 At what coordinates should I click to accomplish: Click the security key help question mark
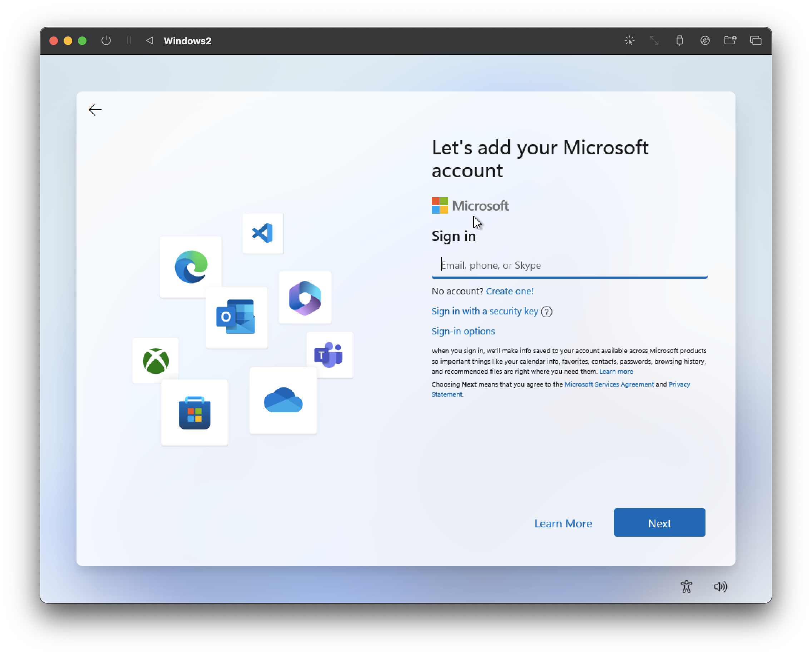[x=546, y=312]
